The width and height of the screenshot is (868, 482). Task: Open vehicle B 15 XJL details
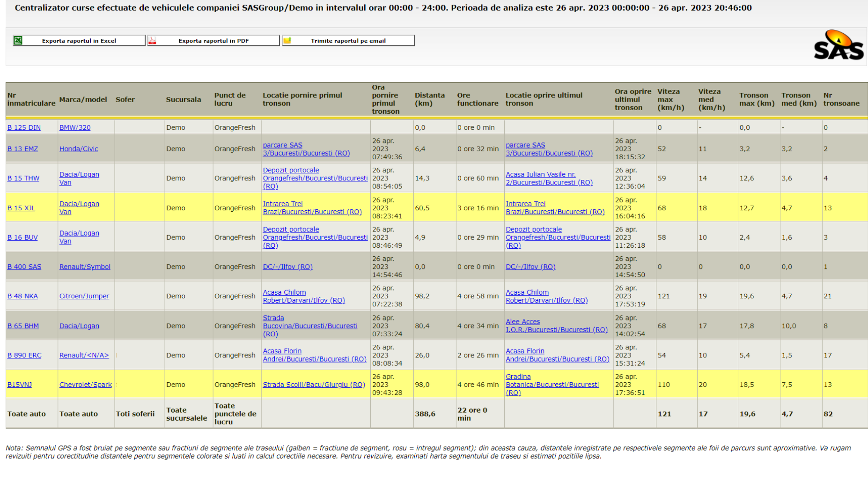click(21, 208)
